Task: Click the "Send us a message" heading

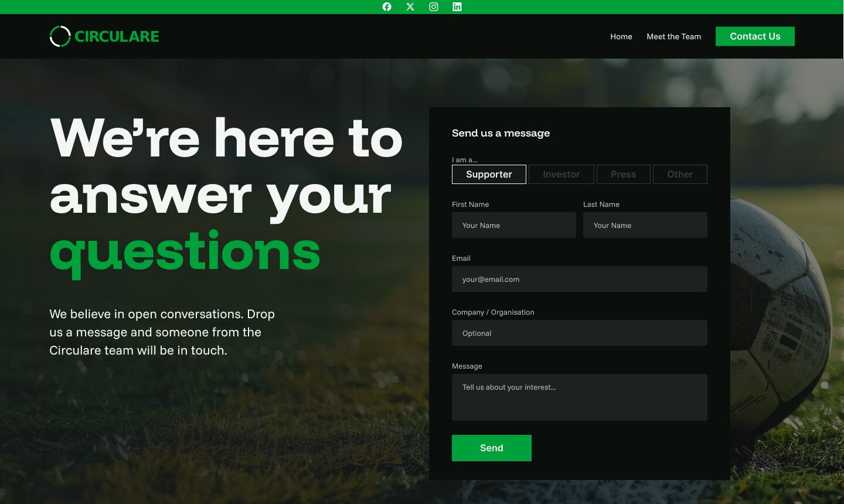Action: click(501, 133)
